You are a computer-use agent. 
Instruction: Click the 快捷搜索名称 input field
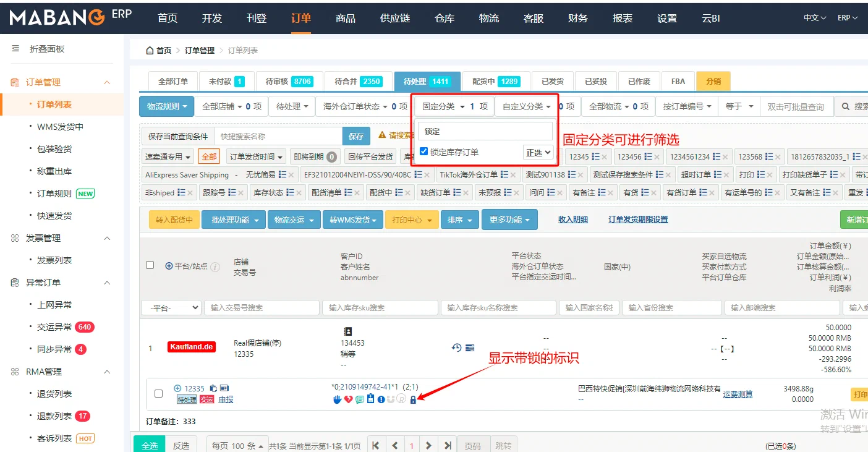pos(278,136)
